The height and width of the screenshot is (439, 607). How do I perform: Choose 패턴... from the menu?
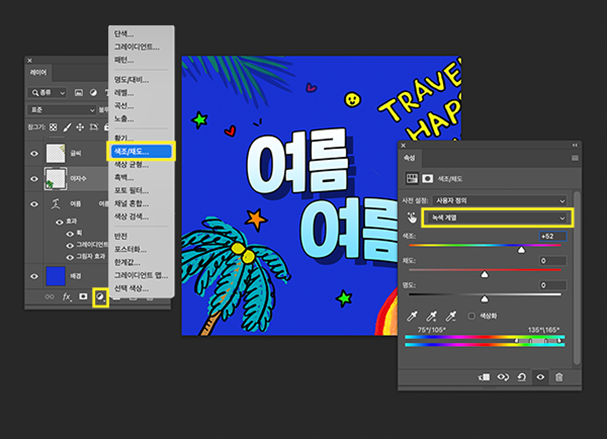point(124,60)
